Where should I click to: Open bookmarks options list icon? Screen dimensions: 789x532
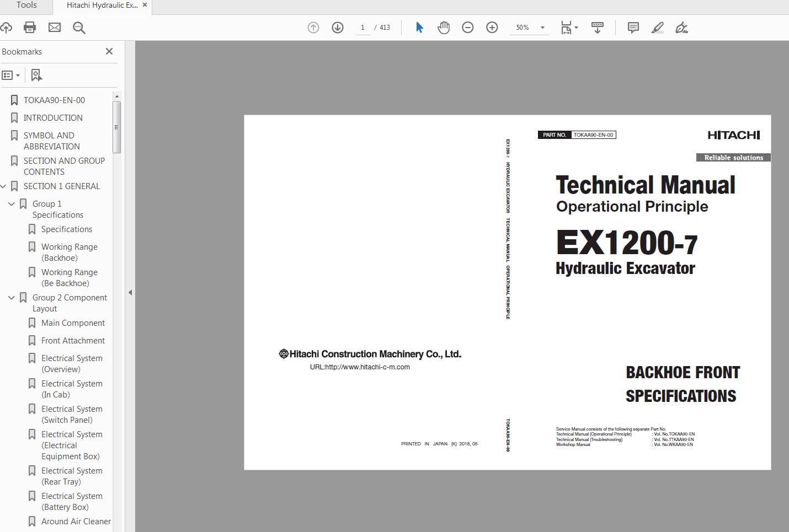(x=11, y=75)
